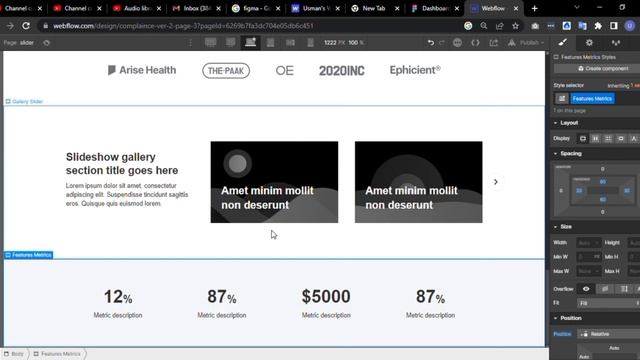The width and height of the screenshot is (640, 360).
Task: Click the left padding value in Spacing
Action: click(x=579, y=191)
